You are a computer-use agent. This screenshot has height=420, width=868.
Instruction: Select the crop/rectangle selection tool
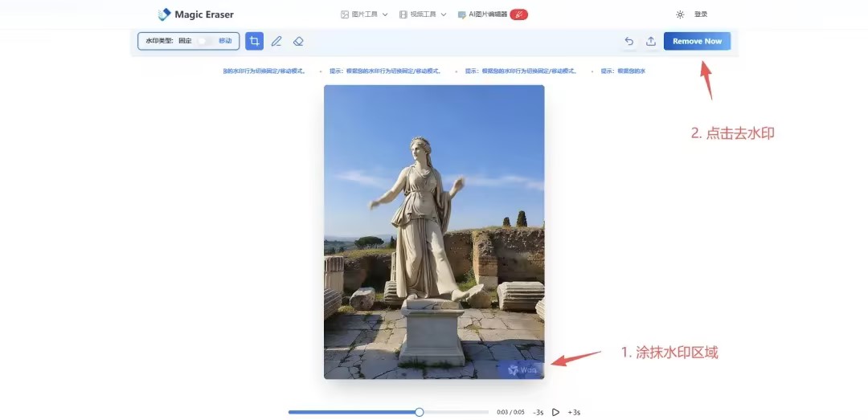(x=255, y=41)
